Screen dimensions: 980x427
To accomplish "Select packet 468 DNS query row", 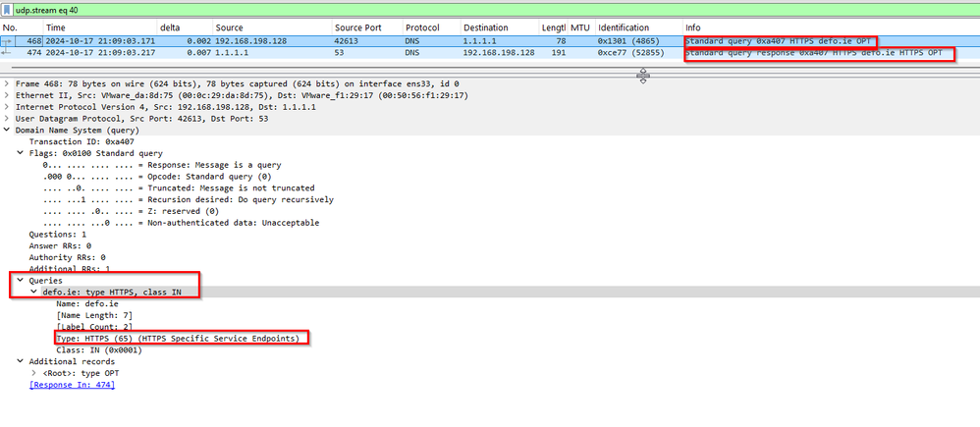I will tap(490, 40).
